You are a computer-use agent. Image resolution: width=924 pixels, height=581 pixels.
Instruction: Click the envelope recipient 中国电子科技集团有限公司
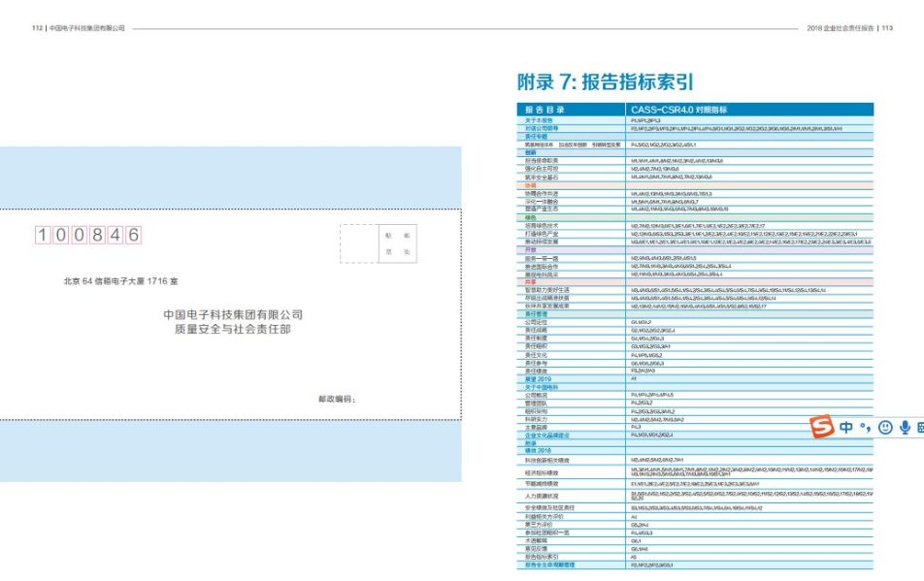coord(233,315)
